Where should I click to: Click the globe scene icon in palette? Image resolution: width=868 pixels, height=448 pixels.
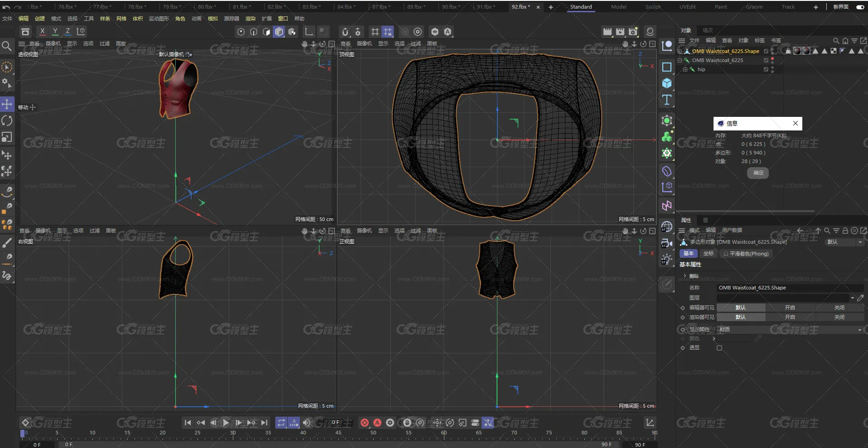667,226
